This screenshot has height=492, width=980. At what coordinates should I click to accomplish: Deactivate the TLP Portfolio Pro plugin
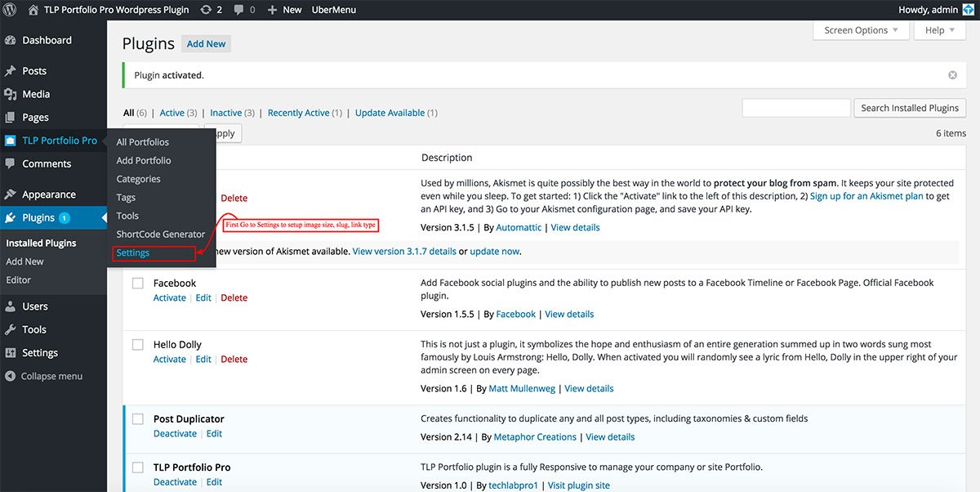tap(176, 481)
